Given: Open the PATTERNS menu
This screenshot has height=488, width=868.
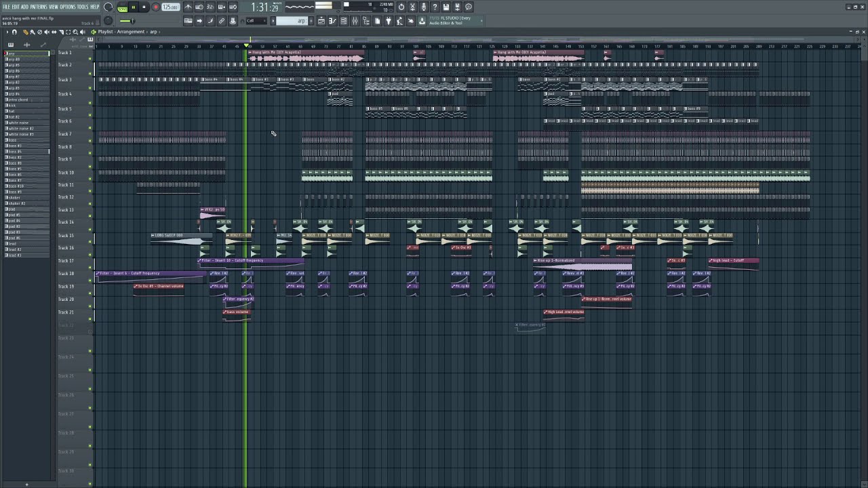Looking at the screenshot, I should [x=38, y=7].
